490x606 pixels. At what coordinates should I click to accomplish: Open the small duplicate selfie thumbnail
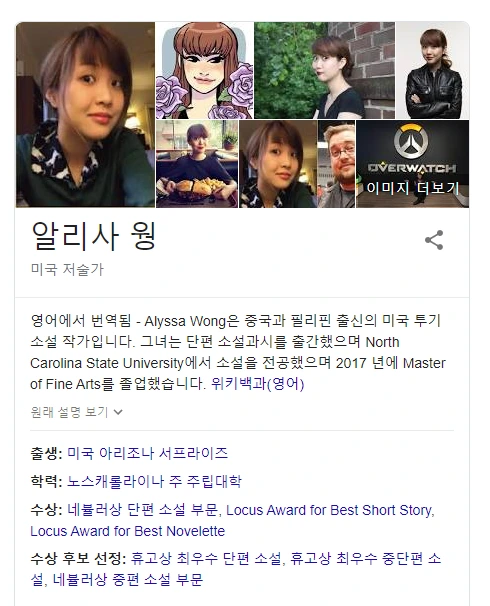tap(278, 164)
